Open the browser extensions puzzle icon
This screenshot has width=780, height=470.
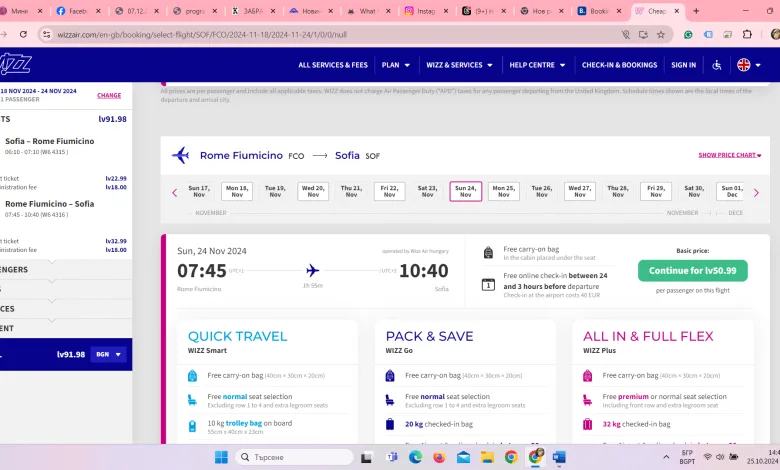coord(747,34)
